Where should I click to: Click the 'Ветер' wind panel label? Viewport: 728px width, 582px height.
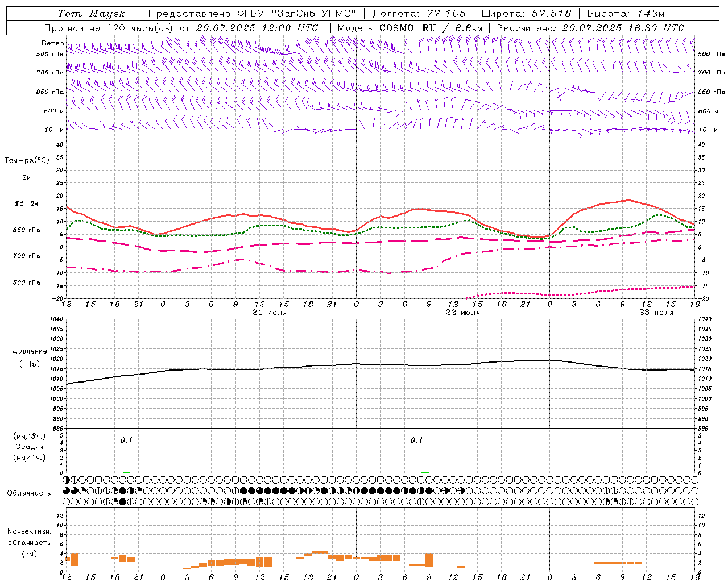pyautogui.click(x=52, y=43)
